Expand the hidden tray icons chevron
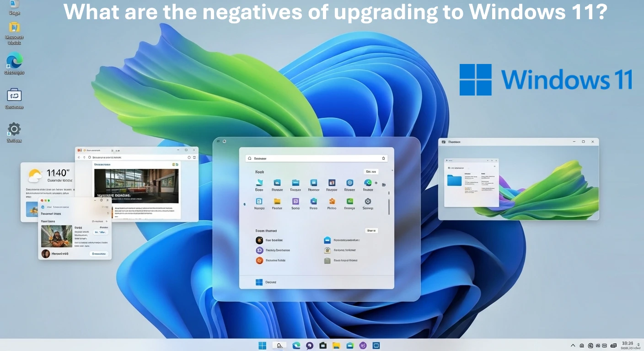The image size is (644, 351). click(x=573, y=346)
